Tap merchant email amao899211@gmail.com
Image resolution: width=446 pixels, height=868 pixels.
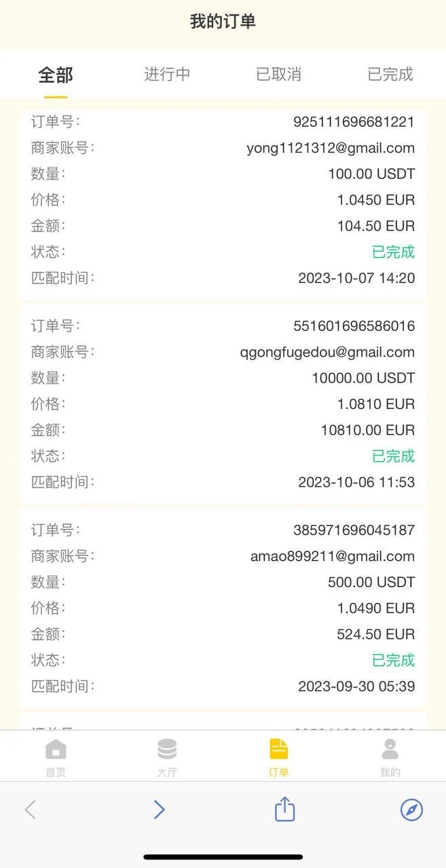point(333,556)
